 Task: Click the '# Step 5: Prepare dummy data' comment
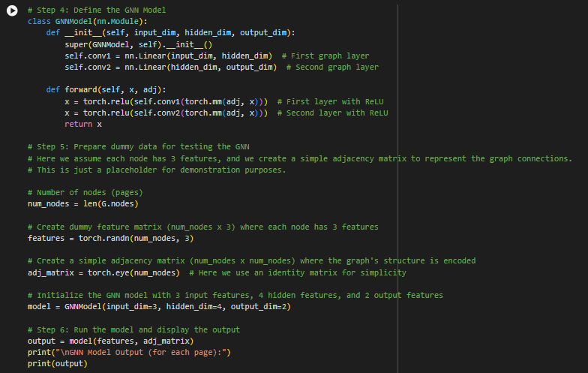138,147
